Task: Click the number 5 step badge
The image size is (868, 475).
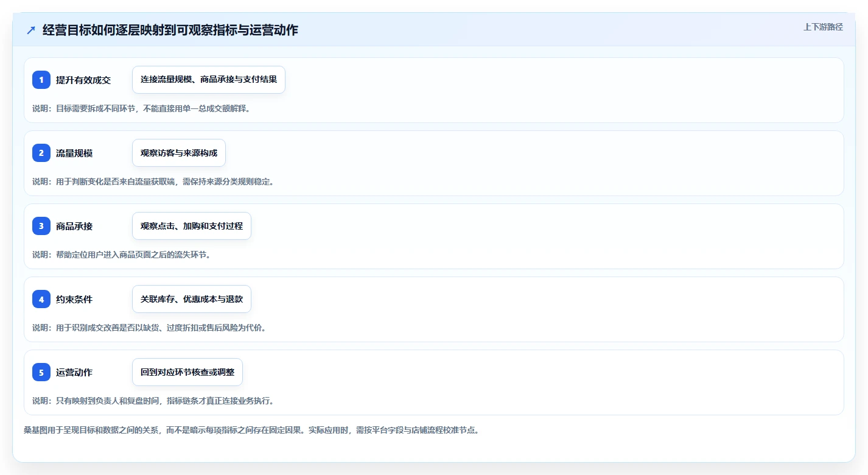Action: point(41,372)
